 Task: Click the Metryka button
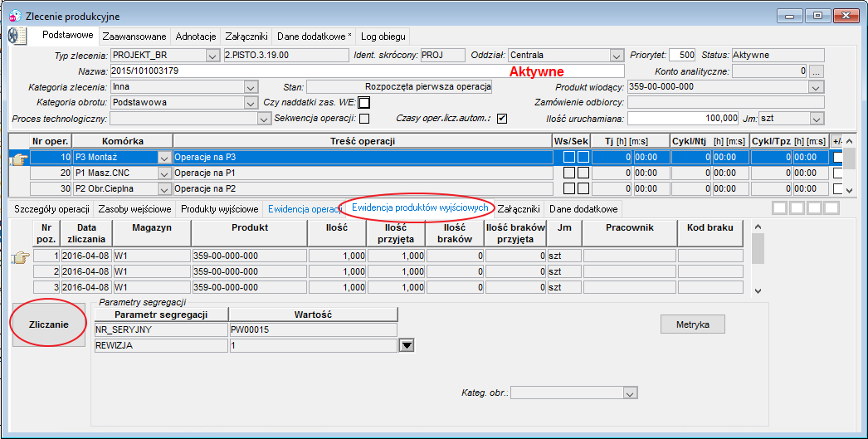[693, 324]
